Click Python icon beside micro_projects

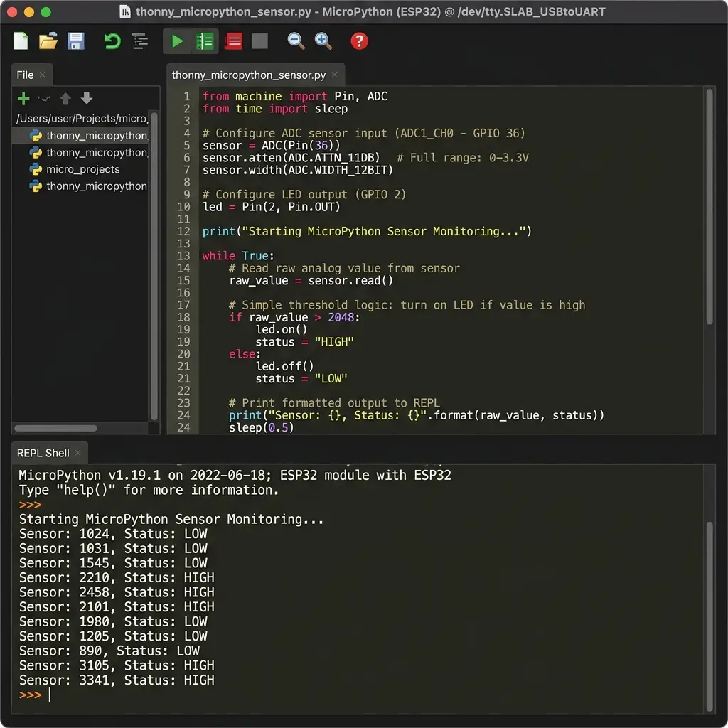(36, 169)
